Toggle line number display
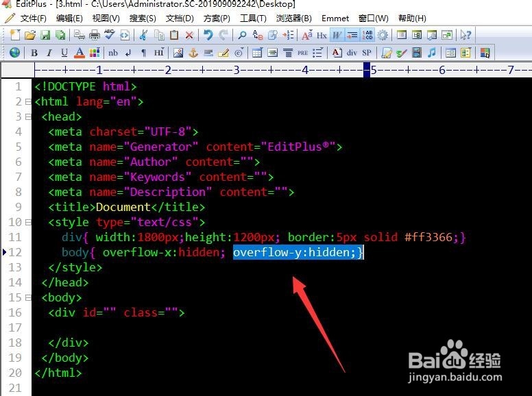Image resolution: width=532 pixels, height=396 pixels. point(367,35)
